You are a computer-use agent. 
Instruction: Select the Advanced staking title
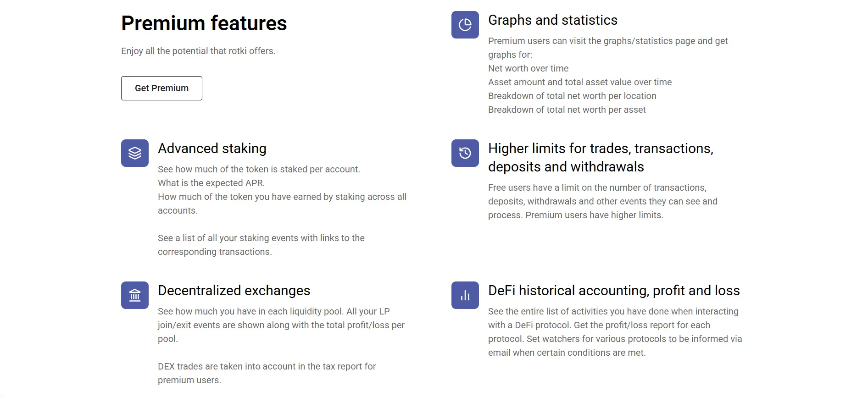(x=212, y=149)
